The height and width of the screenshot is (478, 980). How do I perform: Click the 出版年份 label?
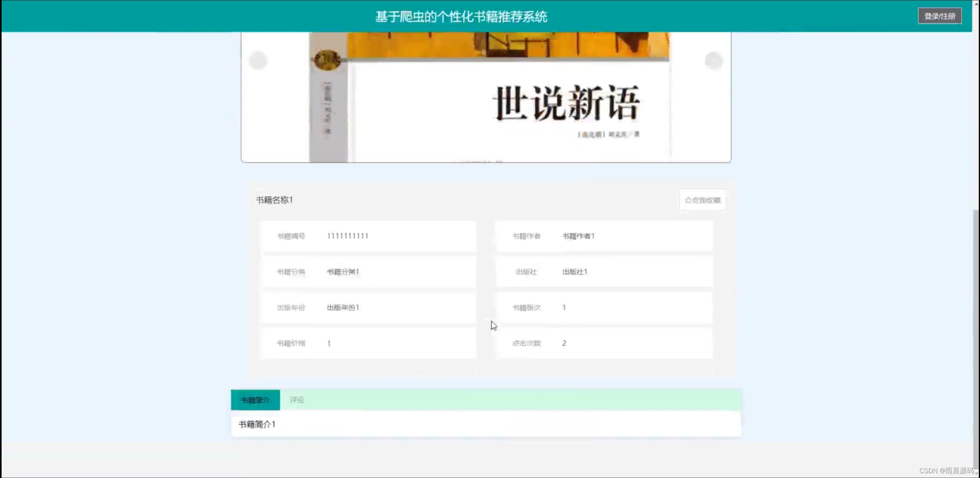point(291,308)
